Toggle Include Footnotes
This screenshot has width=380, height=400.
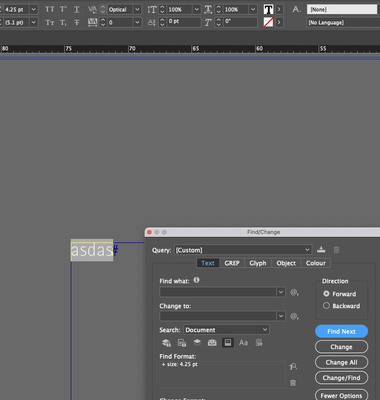point(228,343)
